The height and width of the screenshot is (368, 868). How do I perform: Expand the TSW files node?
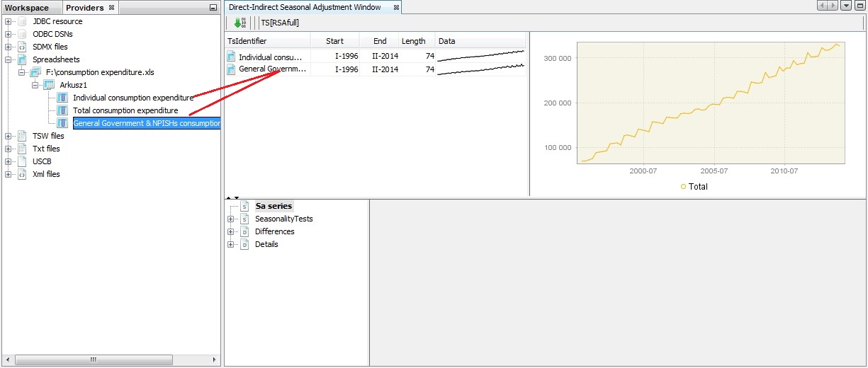pos(9,136)
